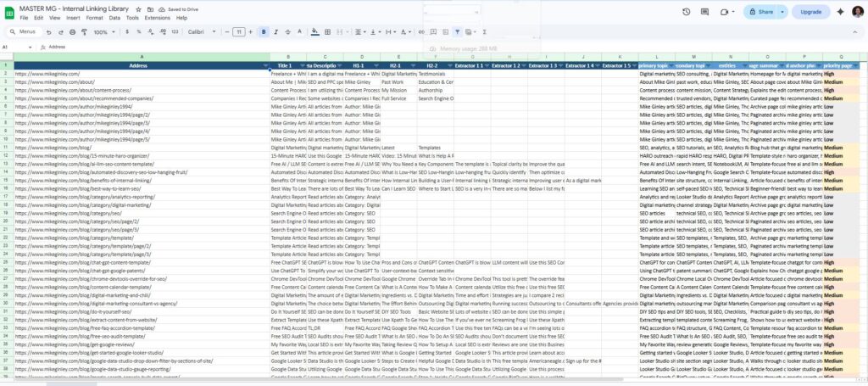Open the Google account avatar

pos(858,12)
